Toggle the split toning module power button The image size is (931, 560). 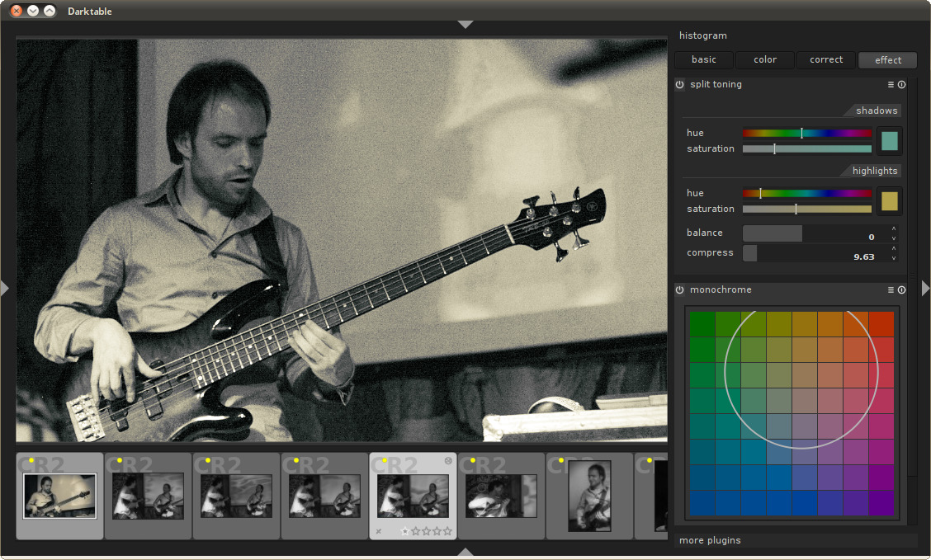pyautogui.click(x=680, y=84)
